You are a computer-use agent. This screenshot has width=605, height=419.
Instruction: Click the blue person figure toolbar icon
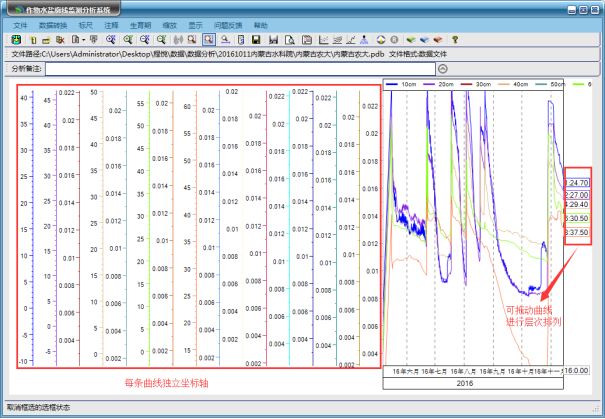tap(364, 39)
